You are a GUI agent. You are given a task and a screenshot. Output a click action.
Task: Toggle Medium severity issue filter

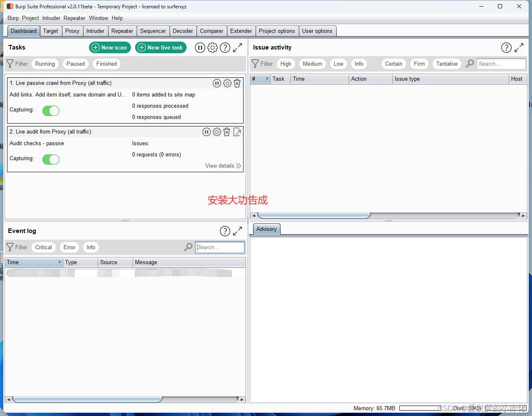313,64
